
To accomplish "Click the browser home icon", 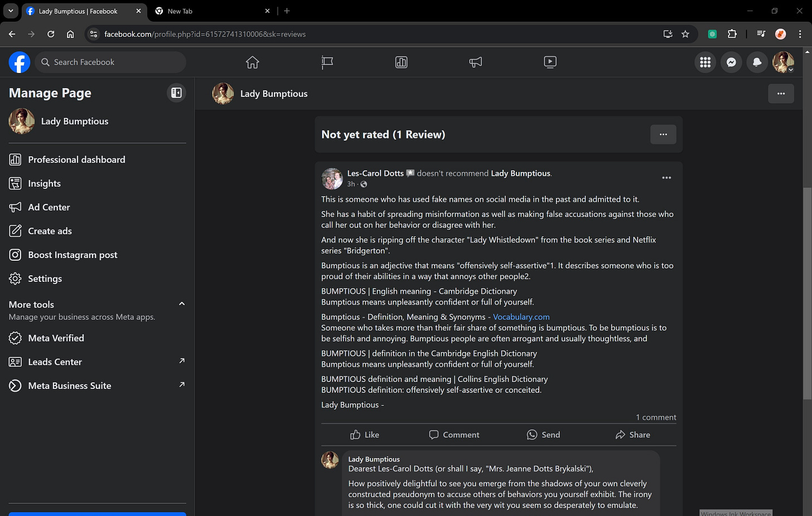I will point(70,34).
